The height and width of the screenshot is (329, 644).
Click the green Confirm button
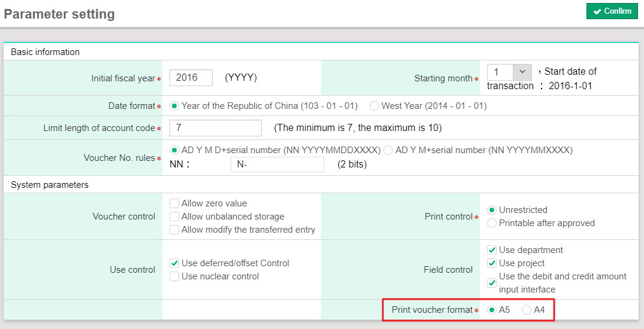coord(612,11)
